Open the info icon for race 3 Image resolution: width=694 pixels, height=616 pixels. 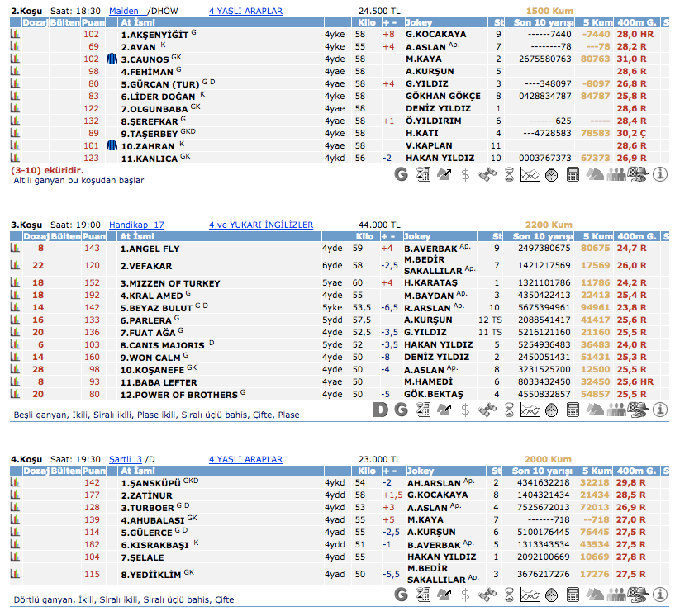[x=660, y=408]
